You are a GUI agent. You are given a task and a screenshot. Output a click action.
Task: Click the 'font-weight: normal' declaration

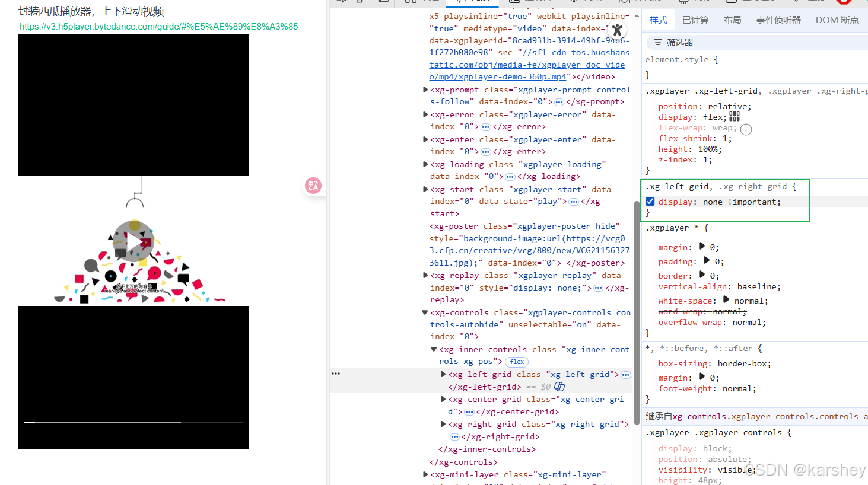tap(707, 389)
